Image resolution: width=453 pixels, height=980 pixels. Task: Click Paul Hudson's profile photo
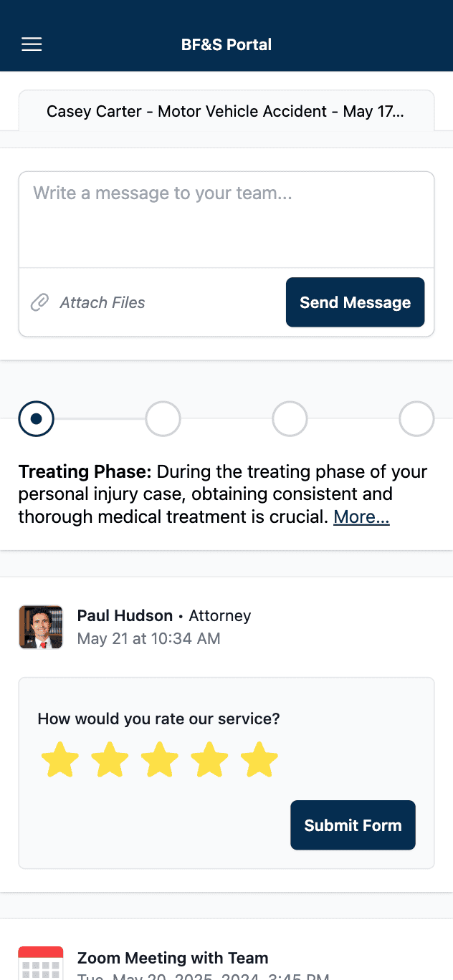coord(41,627)
